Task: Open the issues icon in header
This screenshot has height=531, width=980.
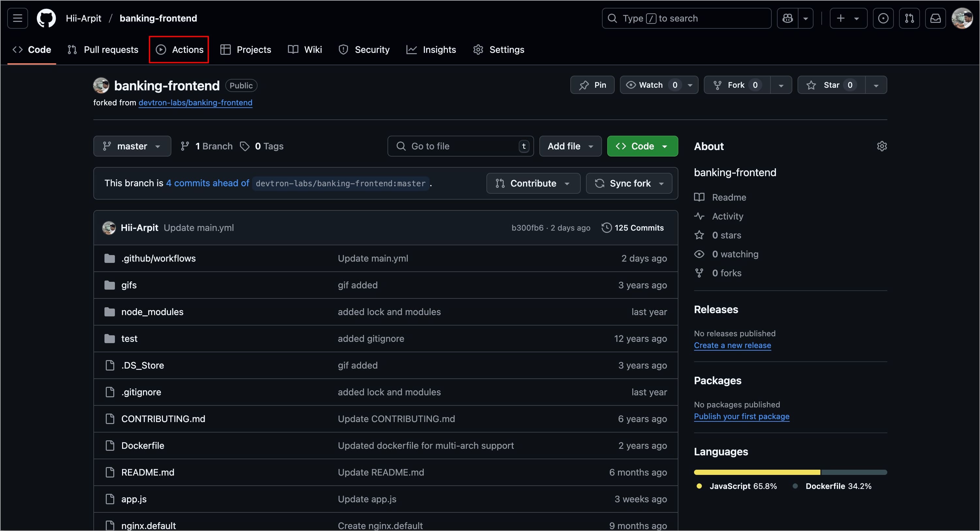Action: [x=883, y=18]
